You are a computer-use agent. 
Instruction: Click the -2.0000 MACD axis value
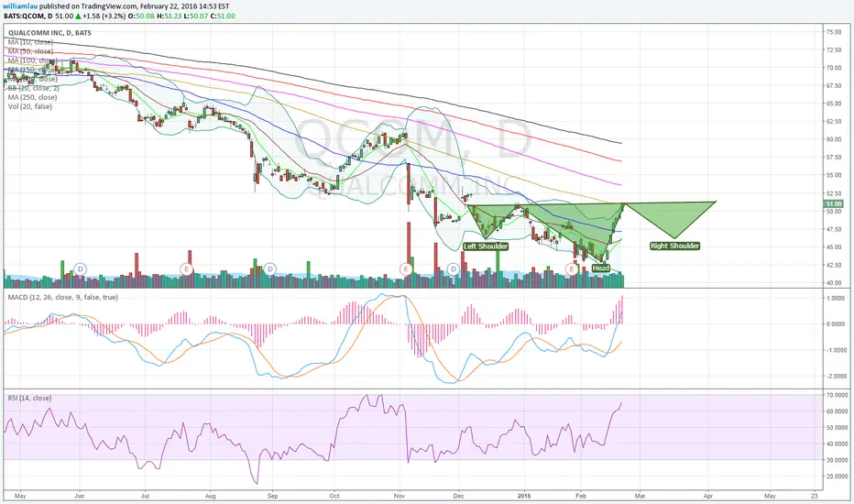(x=836, y=377)
